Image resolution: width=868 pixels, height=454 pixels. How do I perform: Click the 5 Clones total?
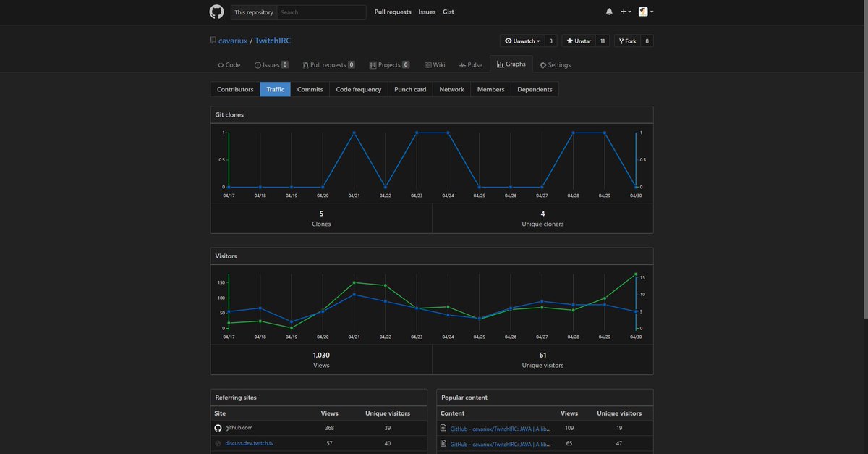point(321,219)
